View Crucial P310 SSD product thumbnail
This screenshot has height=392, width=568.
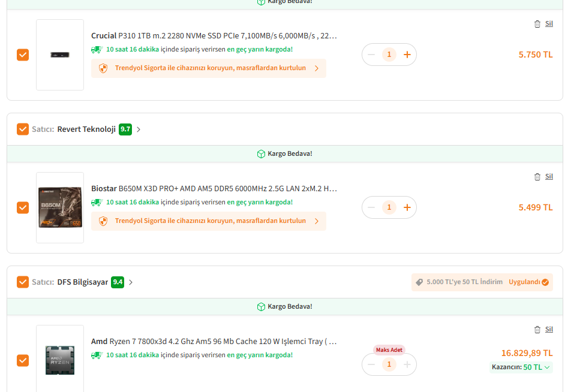[60, 55]
